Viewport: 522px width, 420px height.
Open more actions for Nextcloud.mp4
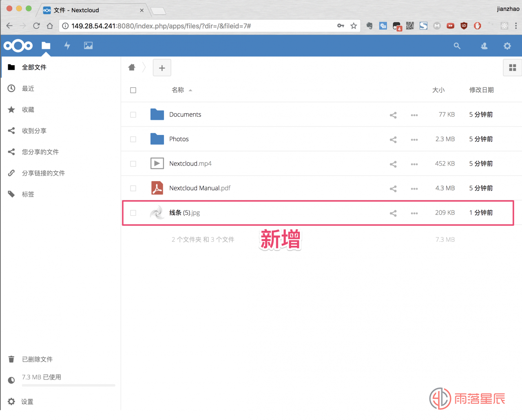pyautogui.click(x=414, y=164)
